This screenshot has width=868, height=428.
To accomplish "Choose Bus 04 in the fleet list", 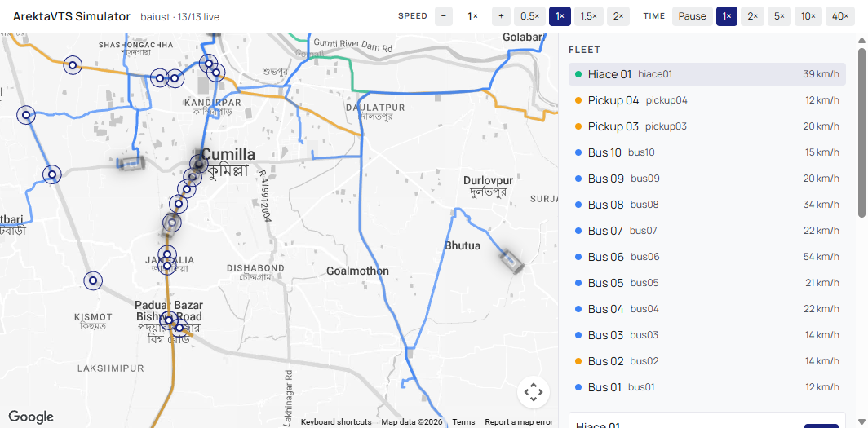I will tap(707, 309).
